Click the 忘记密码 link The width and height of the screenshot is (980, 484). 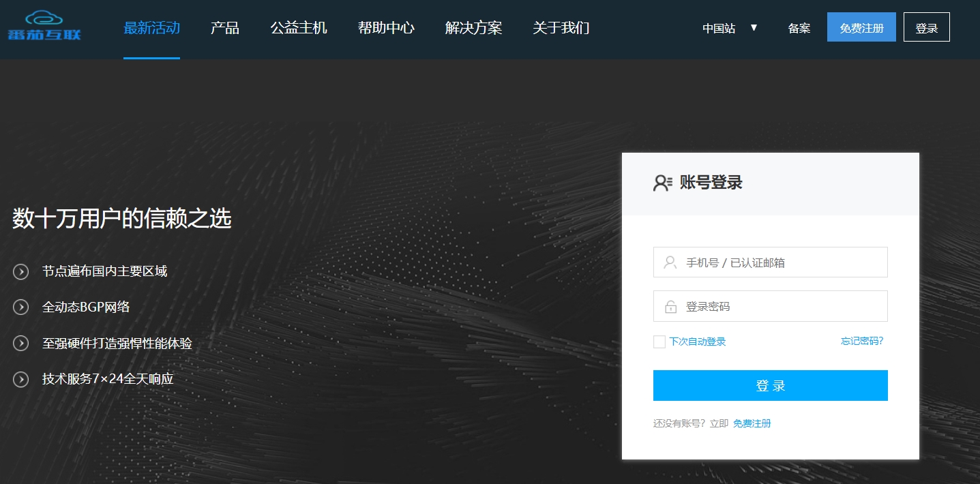click(x=861, y=341)
